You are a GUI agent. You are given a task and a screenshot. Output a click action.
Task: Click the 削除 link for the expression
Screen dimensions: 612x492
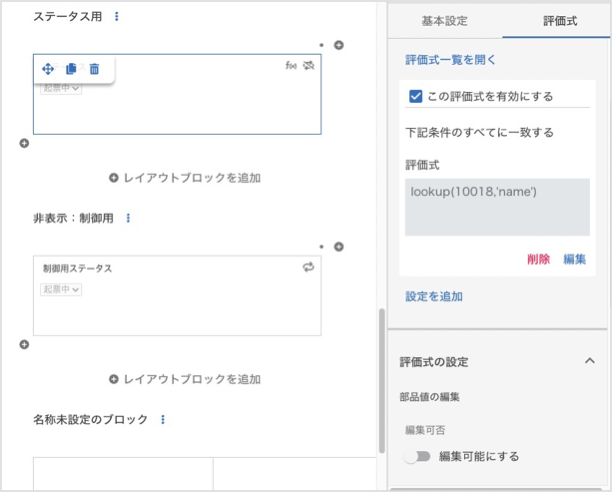tap(539, 259)
